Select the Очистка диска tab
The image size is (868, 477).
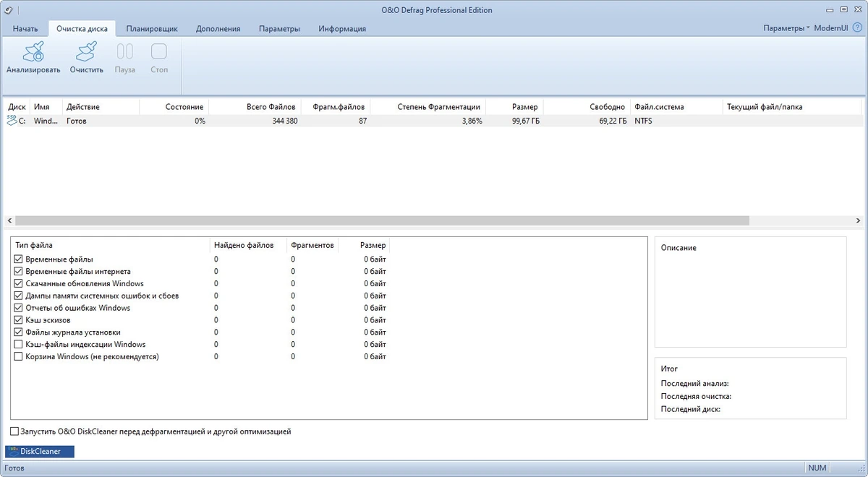tap(82, 29)
